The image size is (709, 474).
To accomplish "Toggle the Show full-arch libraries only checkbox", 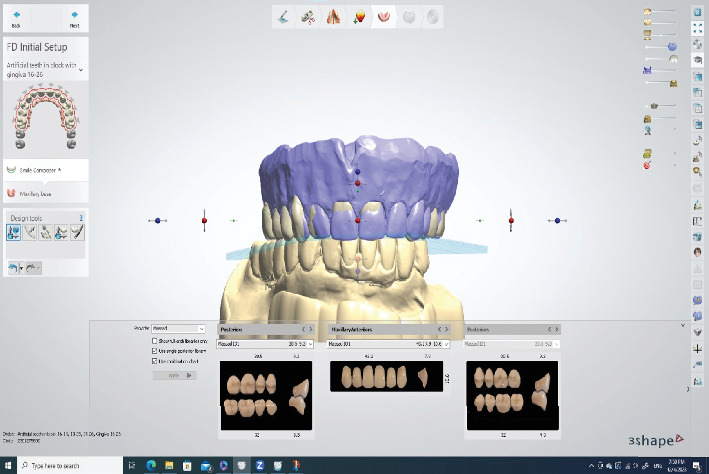I will (x=155, y=341).
